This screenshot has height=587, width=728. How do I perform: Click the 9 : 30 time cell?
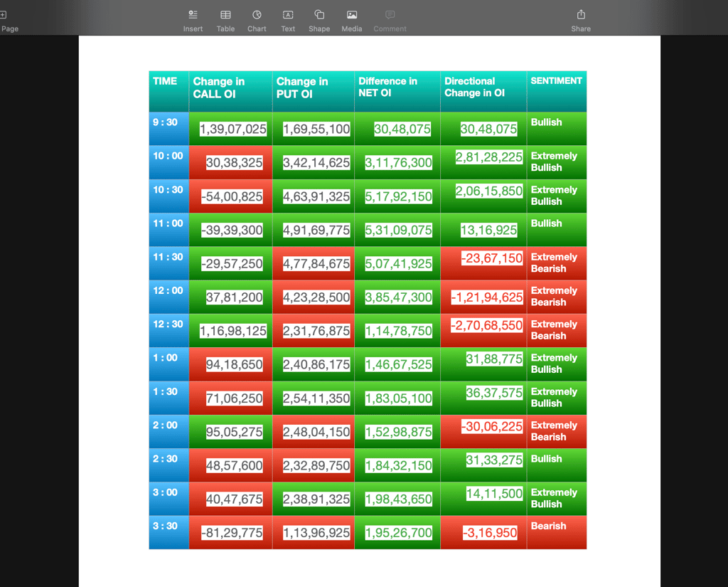tap(169, 129)
